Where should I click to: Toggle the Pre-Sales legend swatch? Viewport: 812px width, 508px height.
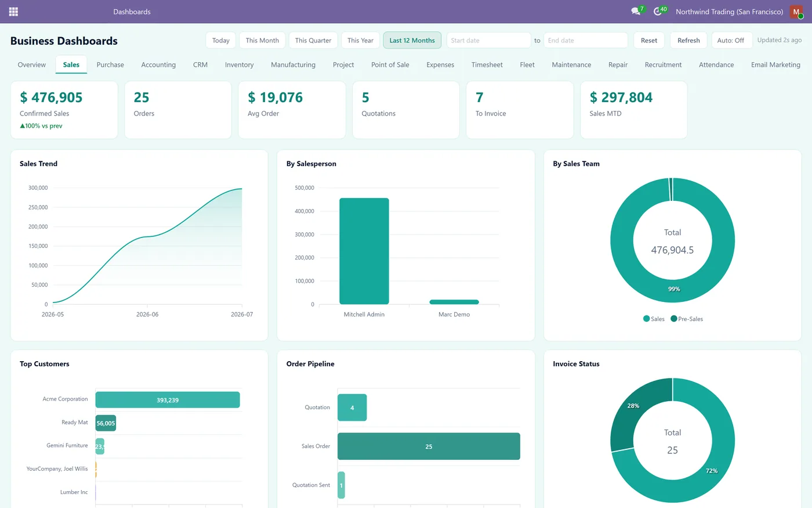673,319
